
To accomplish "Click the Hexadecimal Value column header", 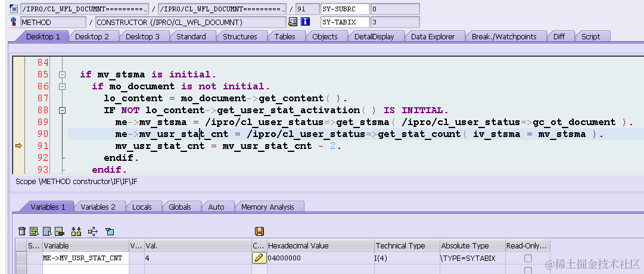I will click(x=321, y=245).
